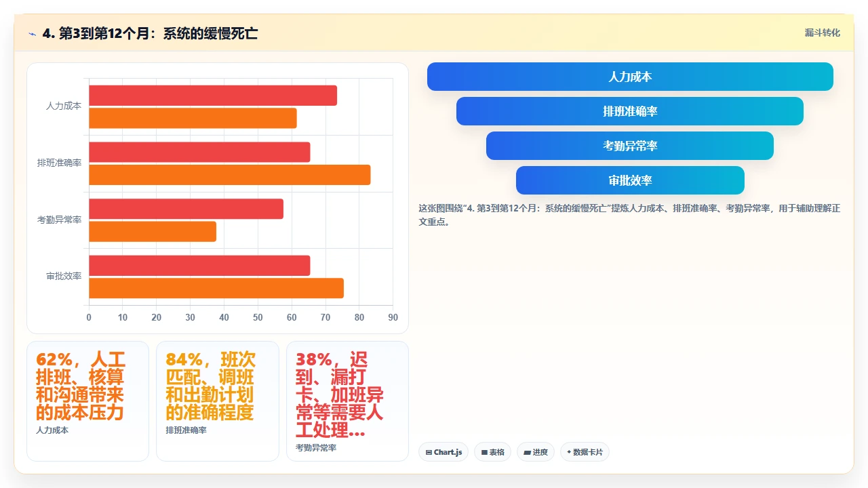Click the 人力成本 caption under the 62% card
This screenshot has width=868, height=488.
click(x=52, y=430)
